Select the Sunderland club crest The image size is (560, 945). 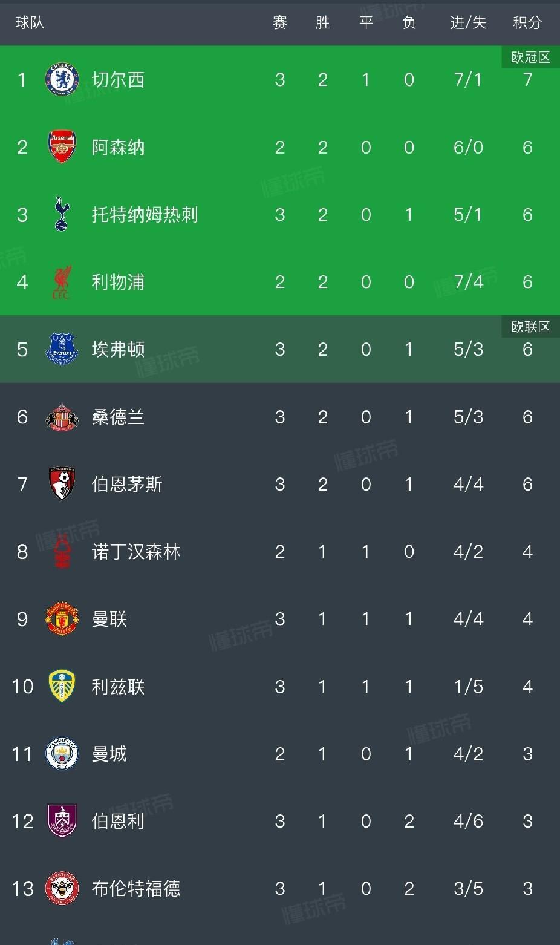click(62, 417)
